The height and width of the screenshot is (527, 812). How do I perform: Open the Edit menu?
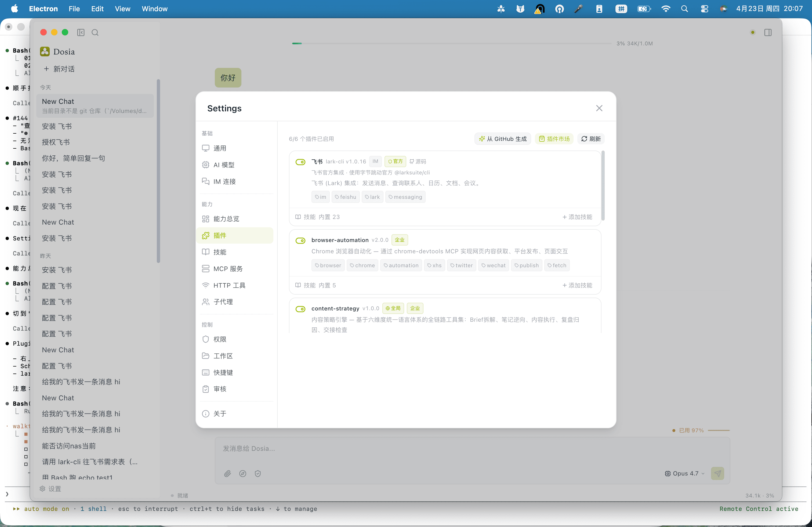[x=97, y=9]
